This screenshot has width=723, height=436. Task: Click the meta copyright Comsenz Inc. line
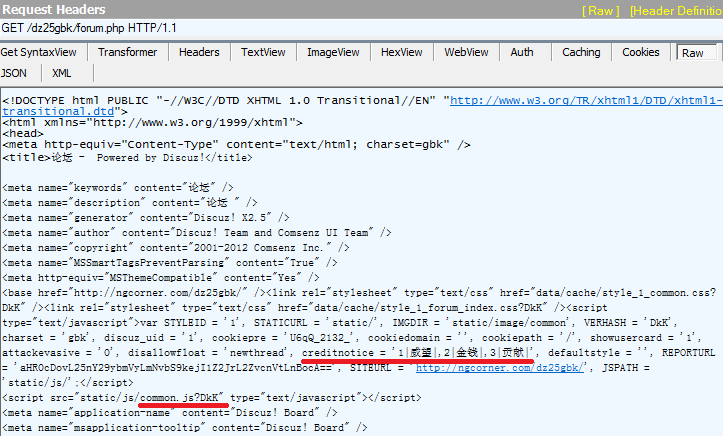pyautogui.click(x=176, y=247)
